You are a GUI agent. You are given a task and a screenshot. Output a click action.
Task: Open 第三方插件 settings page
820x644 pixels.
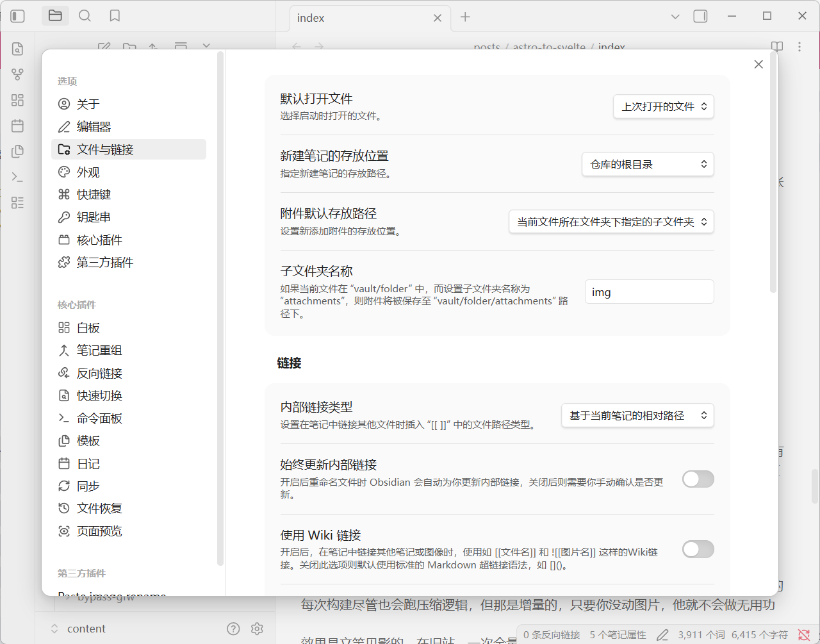point(105,262)
